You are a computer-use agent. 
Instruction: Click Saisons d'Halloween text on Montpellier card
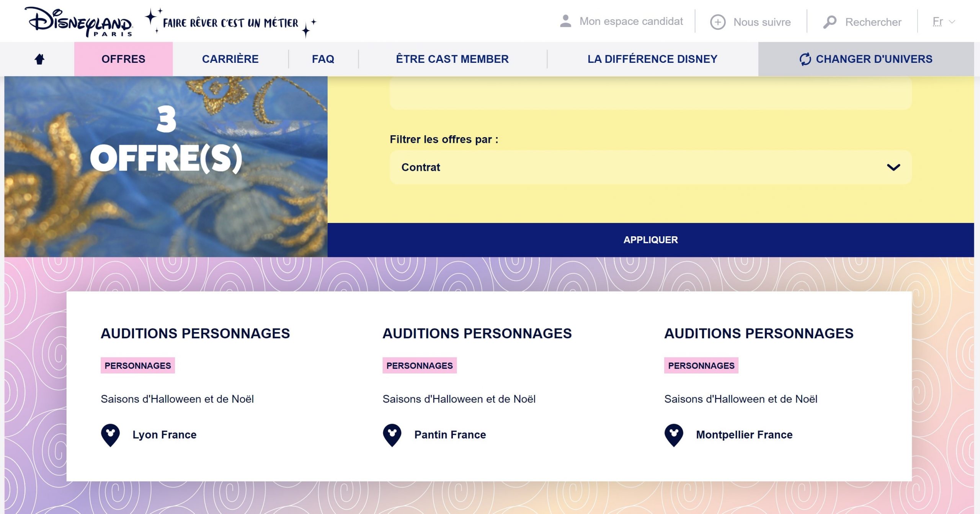click(x=741, y=399)
